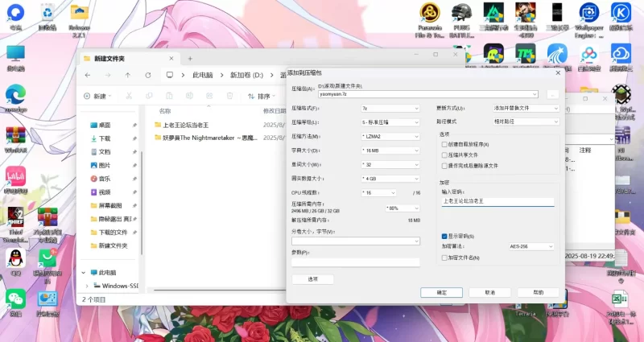Click the 帮助 button
Viewport: 644px width, 342px height.
[x=539, y=293]
